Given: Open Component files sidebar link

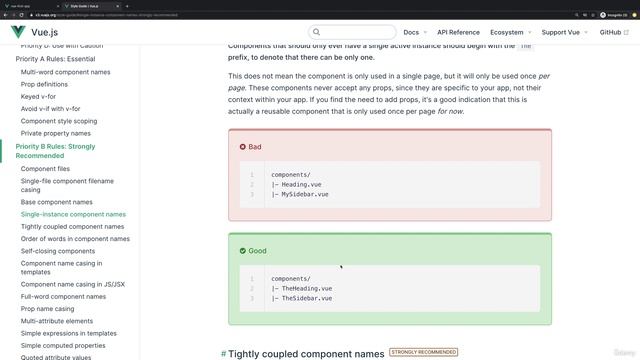Looking at the screenshot, I should click(x=45, y=169).
